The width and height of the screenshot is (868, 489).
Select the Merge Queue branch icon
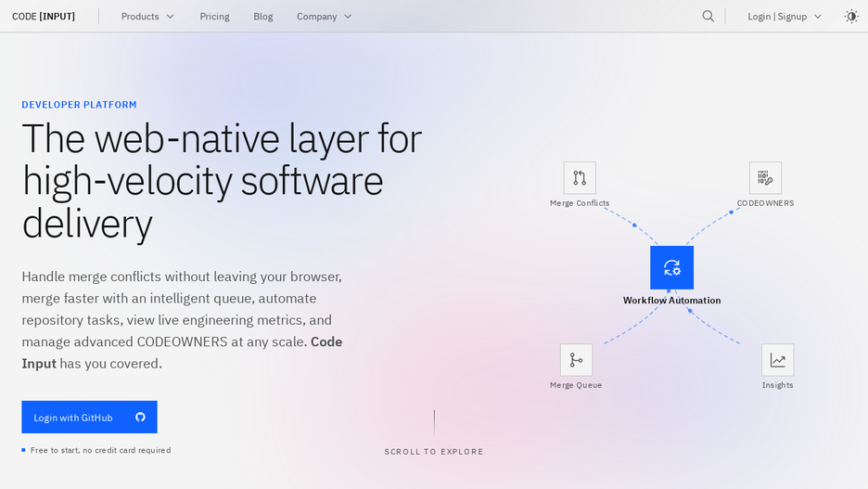click(x=576, y=360)
